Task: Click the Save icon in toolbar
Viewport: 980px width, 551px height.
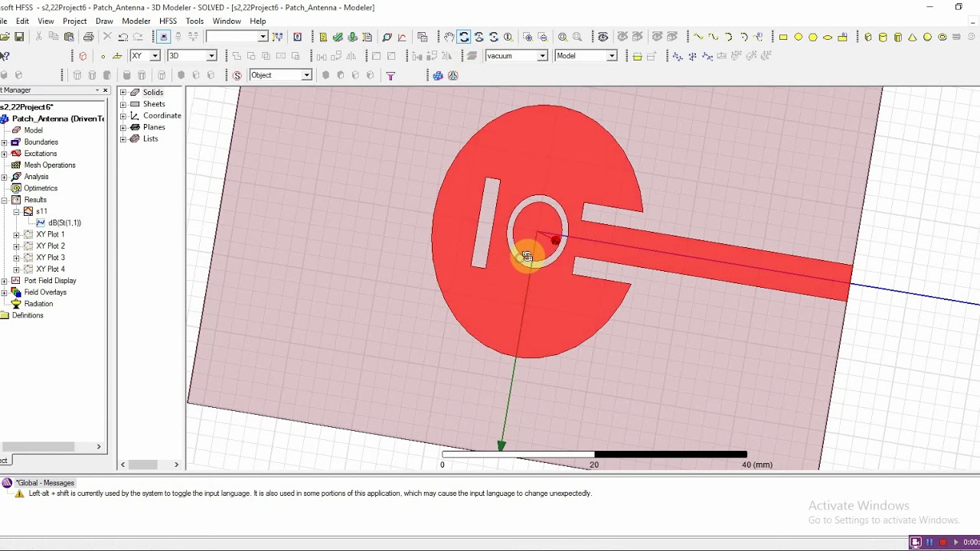Action: tap(19, 37)
